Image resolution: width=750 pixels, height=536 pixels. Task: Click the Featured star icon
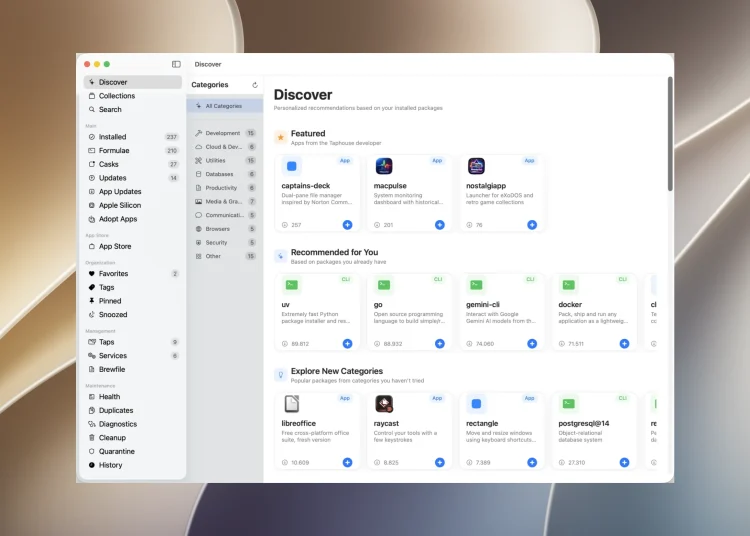pyautogui.click(x=281, y=137)
